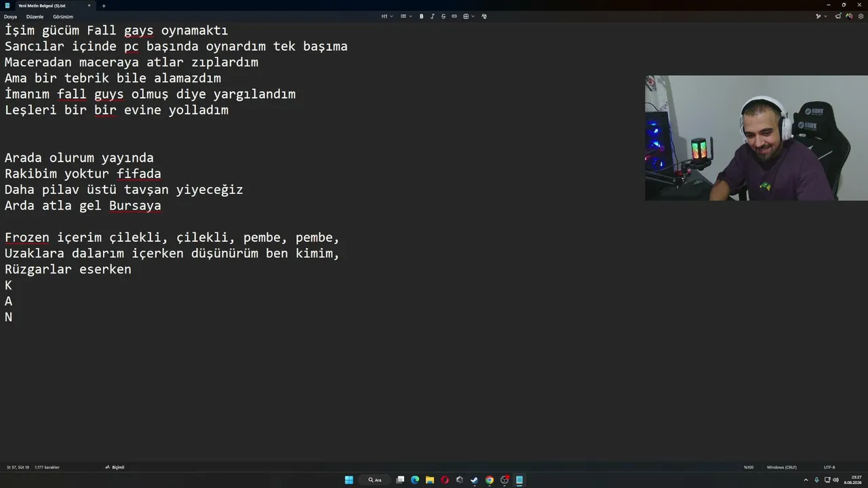Open Google Chrome from the taskbar
Screen dimensions: 868x488
(490, 480)
